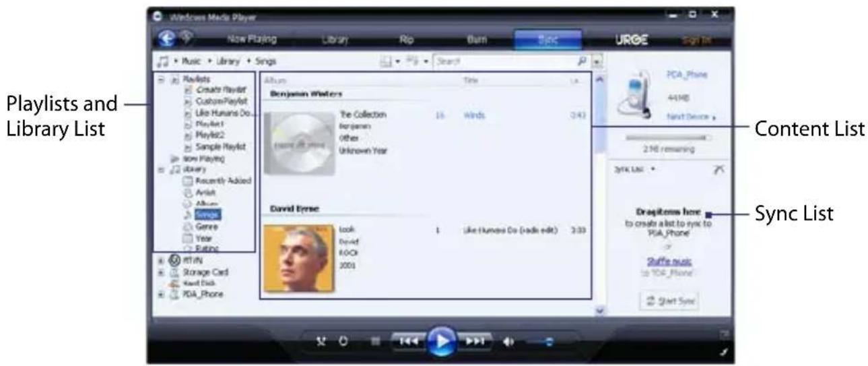This screenshot has width=868, height=366.
Task: Open the URGE store tab
Action: point(630,40)
